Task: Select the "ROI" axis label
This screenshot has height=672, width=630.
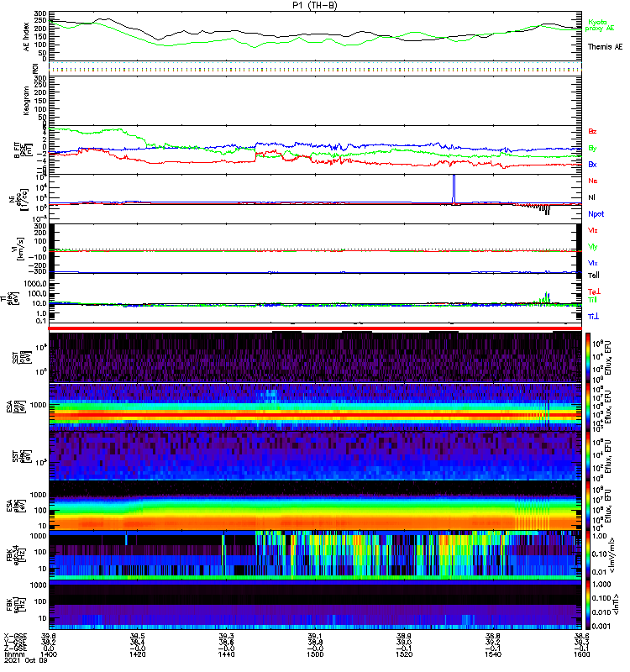Action: click(35, 68)
